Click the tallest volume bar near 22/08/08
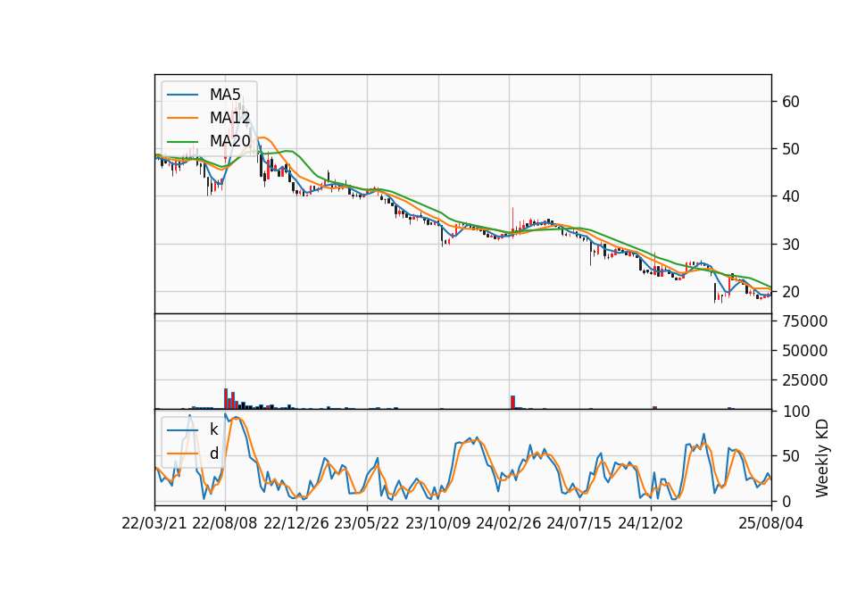 (x=226, y=398)
